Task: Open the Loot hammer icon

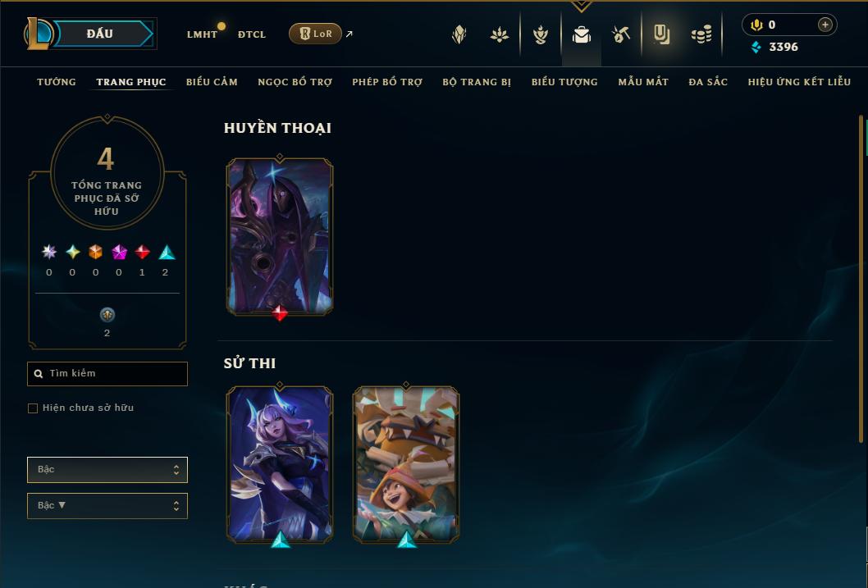Action: click(x=620, y=34)
